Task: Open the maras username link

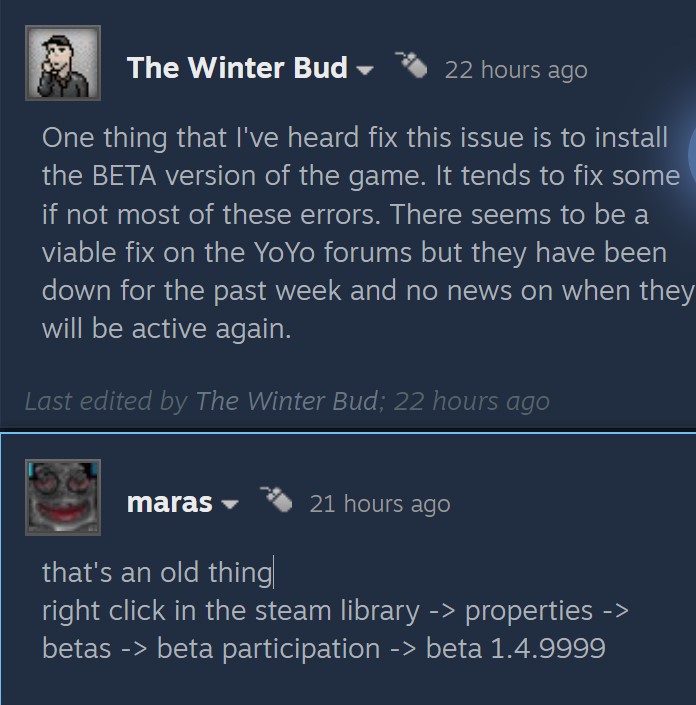Action: pyautogui.click(x=169, y=503)
